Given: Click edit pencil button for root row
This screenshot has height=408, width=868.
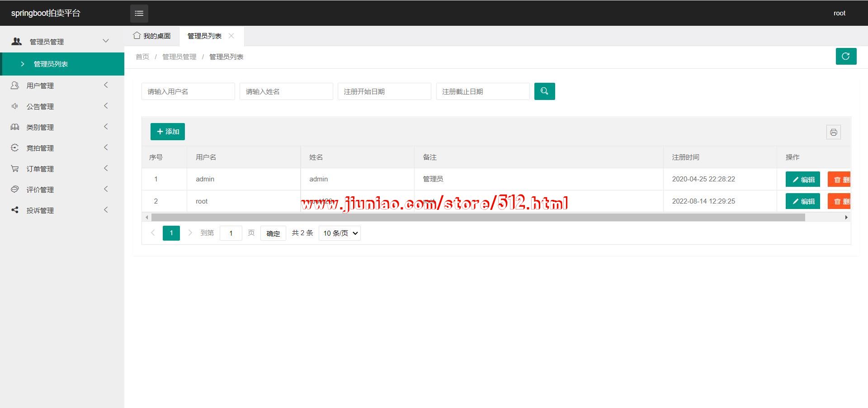Looking at the screenshot, I should (802, 201).
